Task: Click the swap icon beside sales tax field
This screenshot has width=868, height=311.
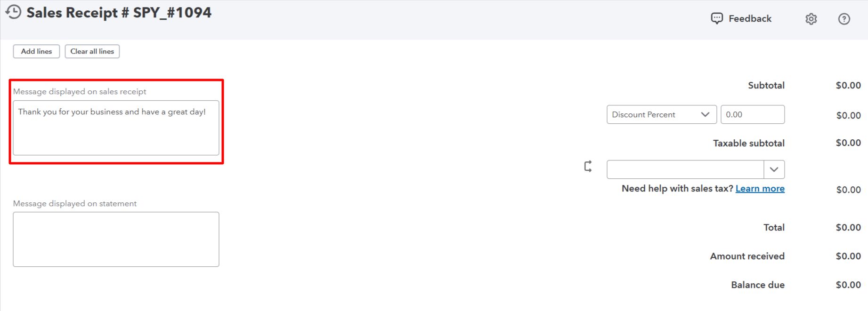Action: pos(588,167)
